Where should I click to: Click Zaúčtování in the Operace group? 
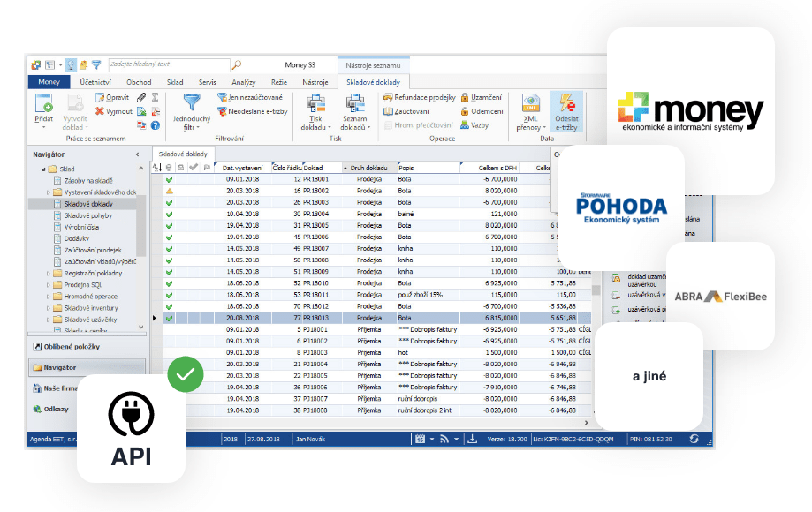(x=406, y=111)
